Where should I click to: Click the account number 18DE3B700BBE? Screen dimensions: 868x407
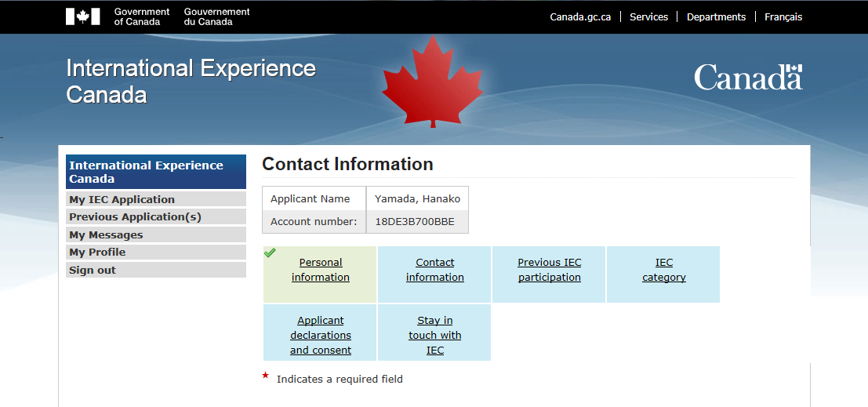tap(415, 221)
